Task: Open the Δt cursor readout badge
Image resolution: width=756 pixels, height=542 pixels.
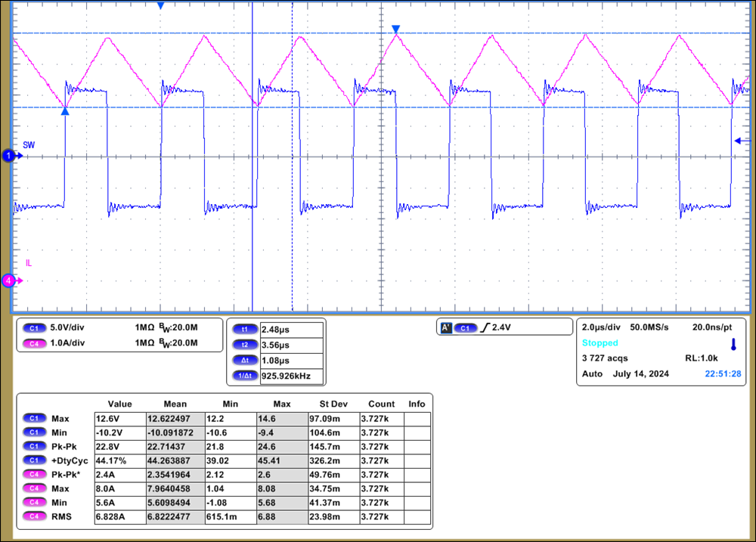Action: pos(244,360)
